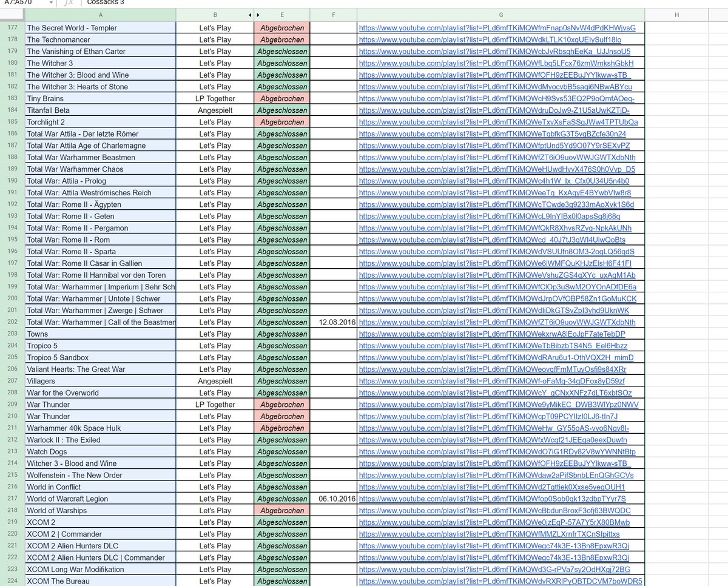Expand hidden columns using arrow on column E header
728x586 pixels.
tap(258, 14)
